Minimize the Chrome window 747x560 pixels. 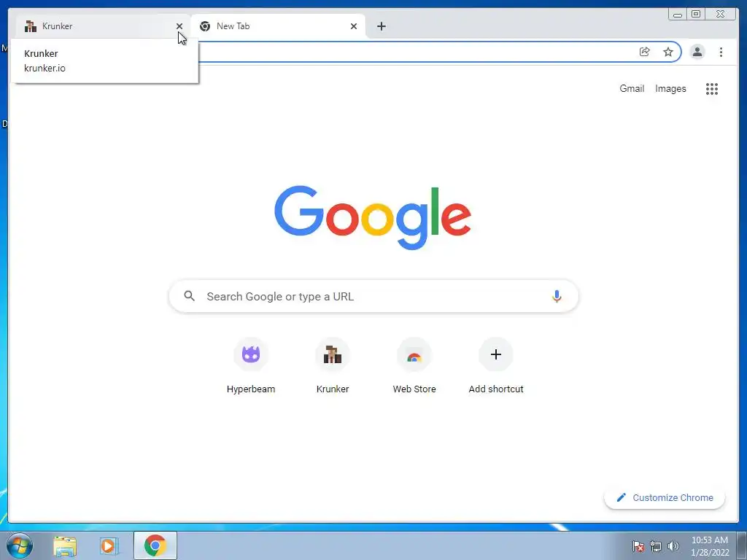click(x=678, y=15)
